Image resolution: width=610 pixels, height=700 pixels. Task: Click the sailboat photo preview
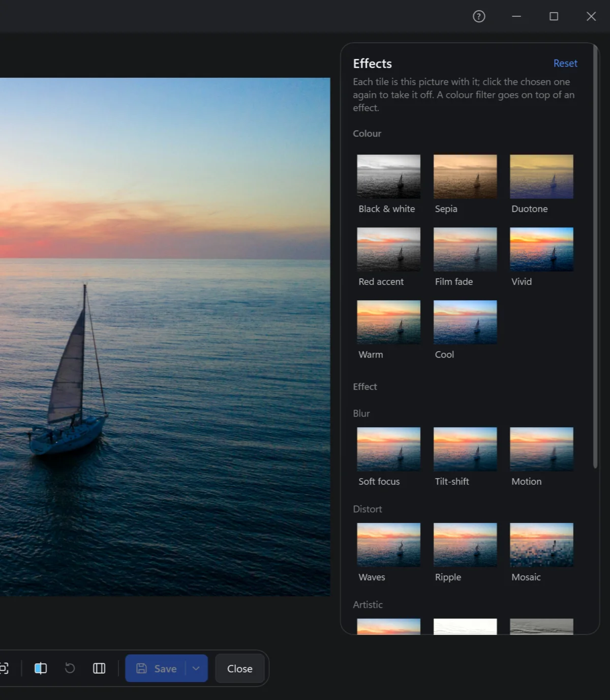pyautogui.click(x=165, y=336)
